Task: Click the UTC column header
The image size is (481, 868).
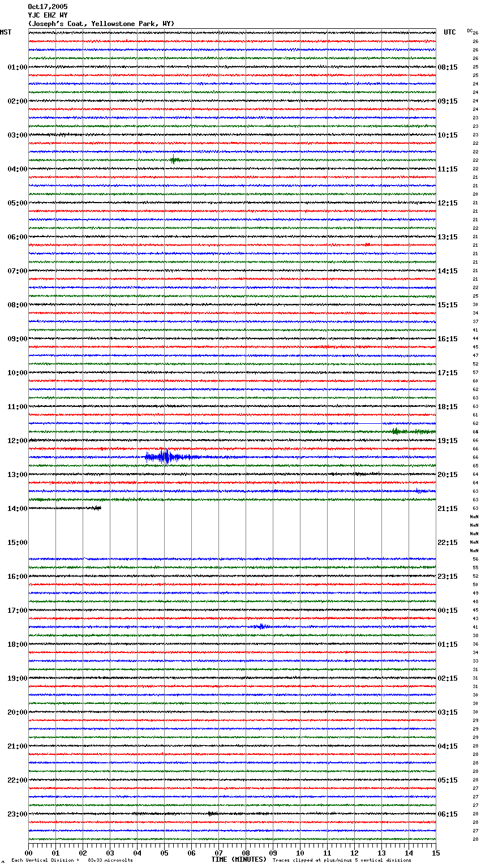Action: [x=450, y=32]
